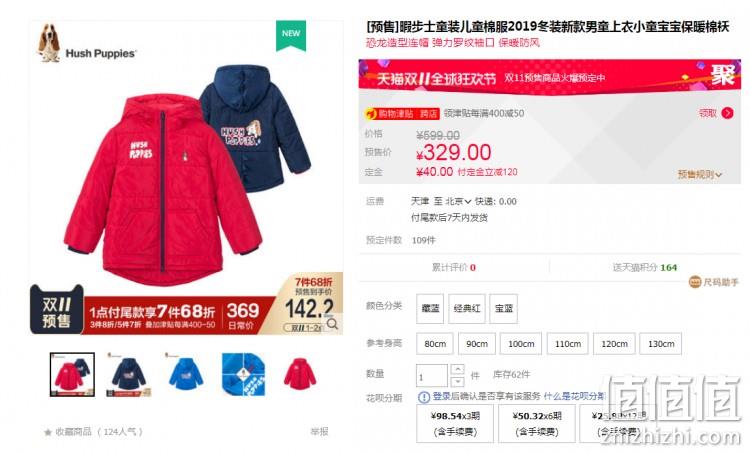Click the red arrow next to 领取

[728, 113]
